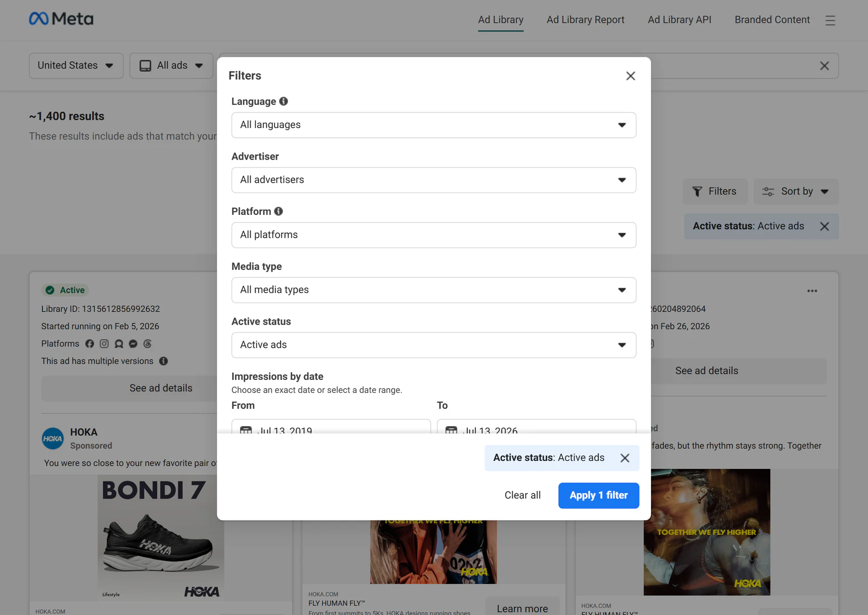Open the hamburger menu icon
This screenshot has height=615, width=868.
pos(830,21)
